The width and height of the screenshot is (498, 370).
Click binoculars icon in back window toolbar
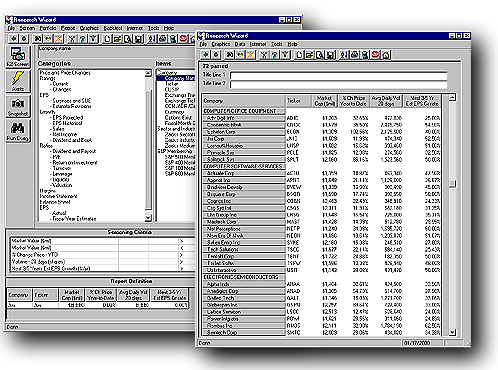pyautogui.click(x=38, y=39)
